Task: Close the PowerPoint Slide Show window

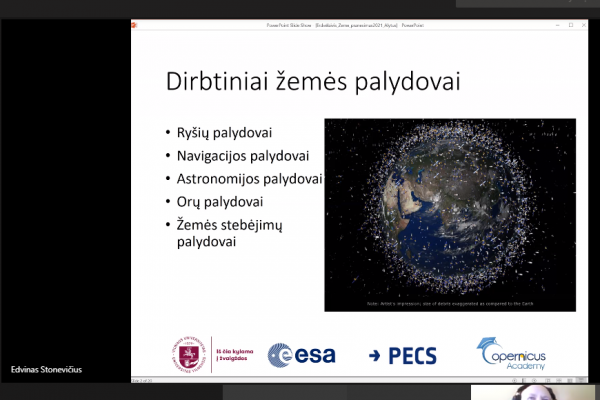Action: point(584,25)
